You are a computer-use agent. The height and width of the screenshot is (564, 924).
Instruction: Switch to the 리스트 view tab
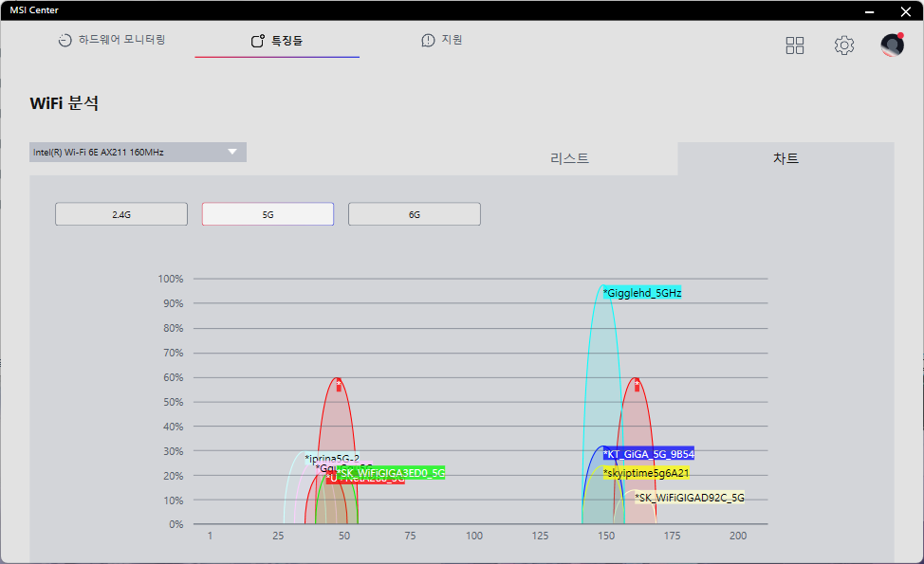(x=569, y=158)
